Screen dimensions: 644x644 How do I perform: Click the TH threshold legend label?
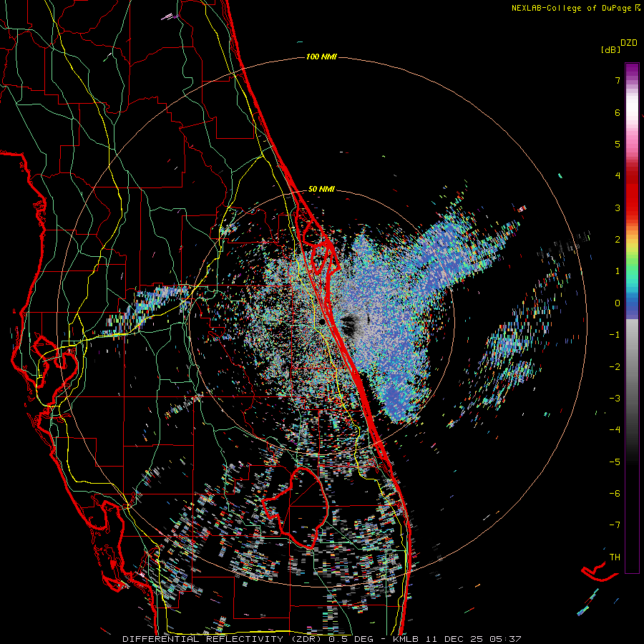(615, 557)
